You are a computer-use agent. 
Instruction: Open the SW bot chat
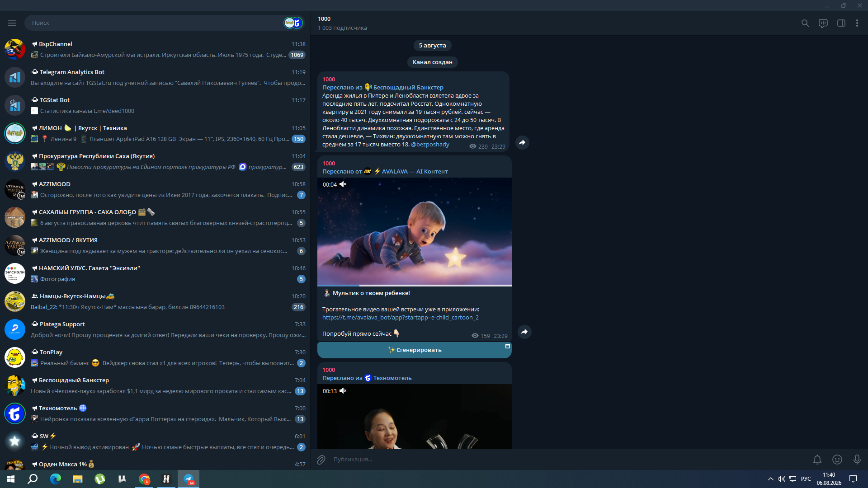click(x=155, y=441)
